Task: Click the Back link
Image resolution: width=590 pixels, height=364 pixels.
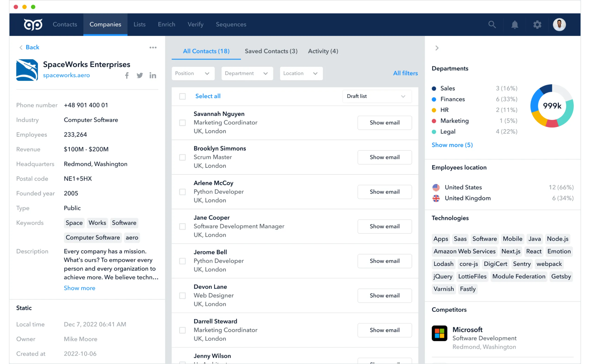Action: [x=32, y=47]
